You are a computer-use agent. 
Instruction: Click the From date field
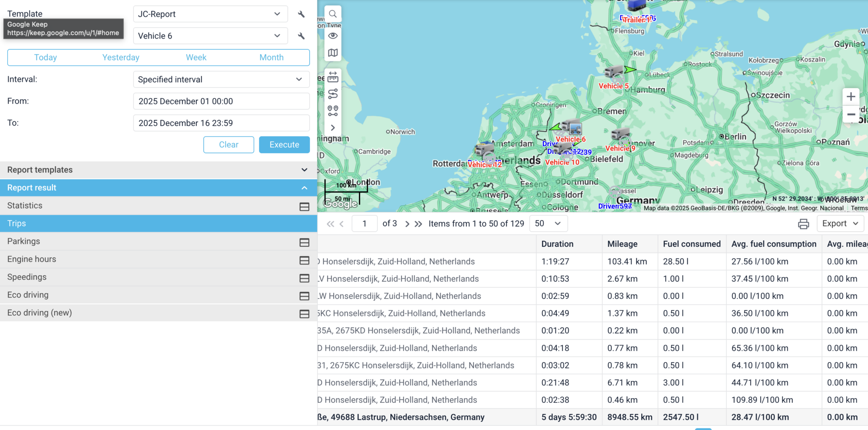[221, 101]
